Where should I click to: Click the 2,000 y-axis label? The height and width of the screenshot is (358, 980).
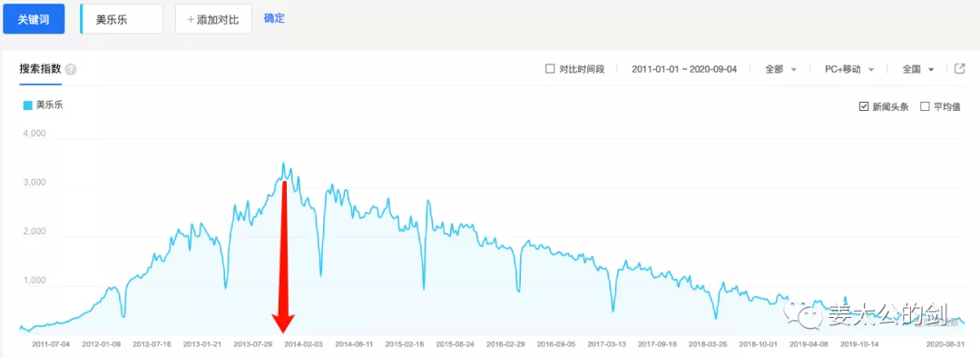(34, 232)
